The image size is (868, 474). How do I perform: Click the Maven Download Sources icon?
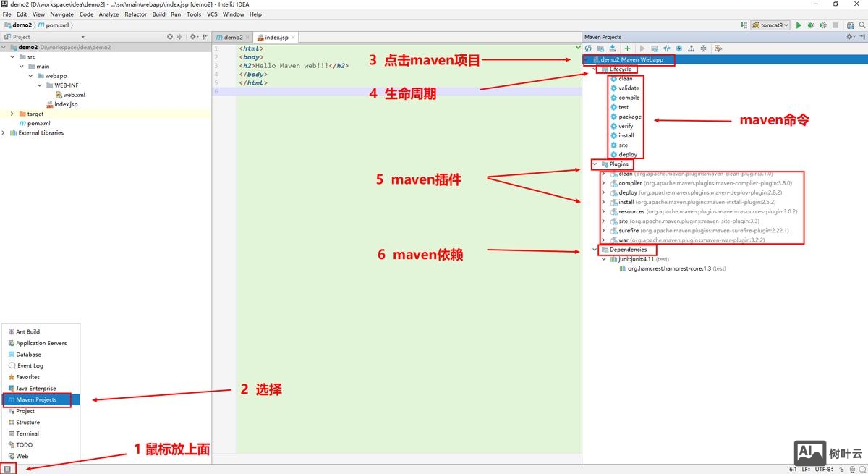613,48
